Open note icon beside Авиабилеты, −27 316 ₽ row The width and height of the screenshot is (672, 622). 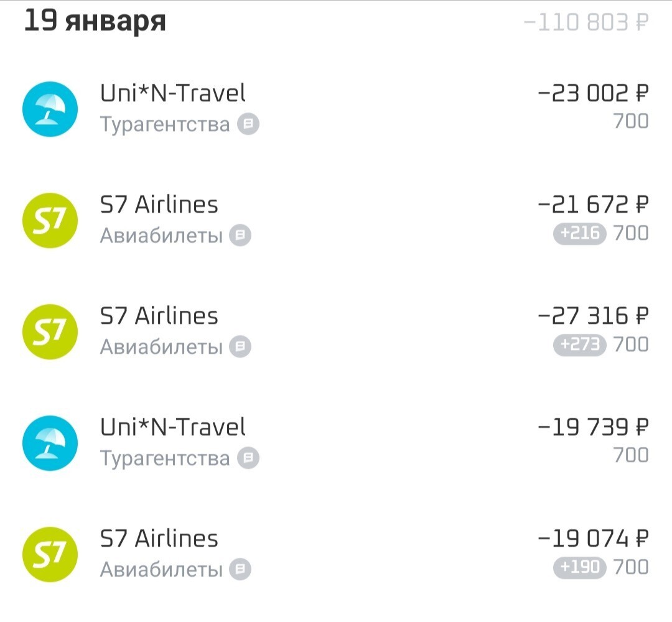[240, 347]
